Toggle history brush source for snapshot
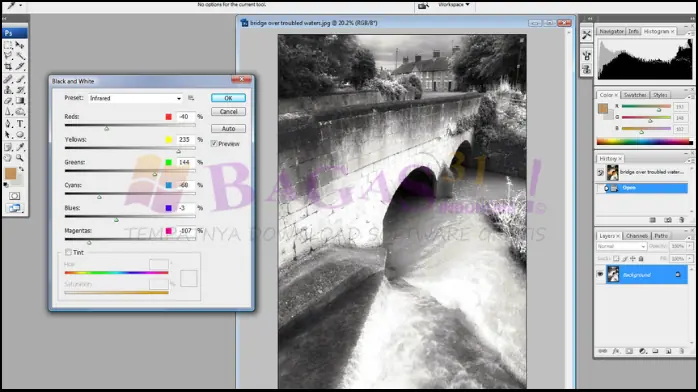The height and width of the screenshot is (392, 698). (601, 173)
